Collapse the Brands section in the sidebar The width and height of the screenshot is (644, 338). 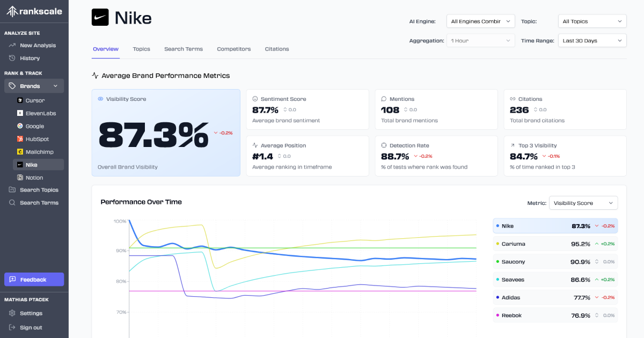tap(34, 86)
